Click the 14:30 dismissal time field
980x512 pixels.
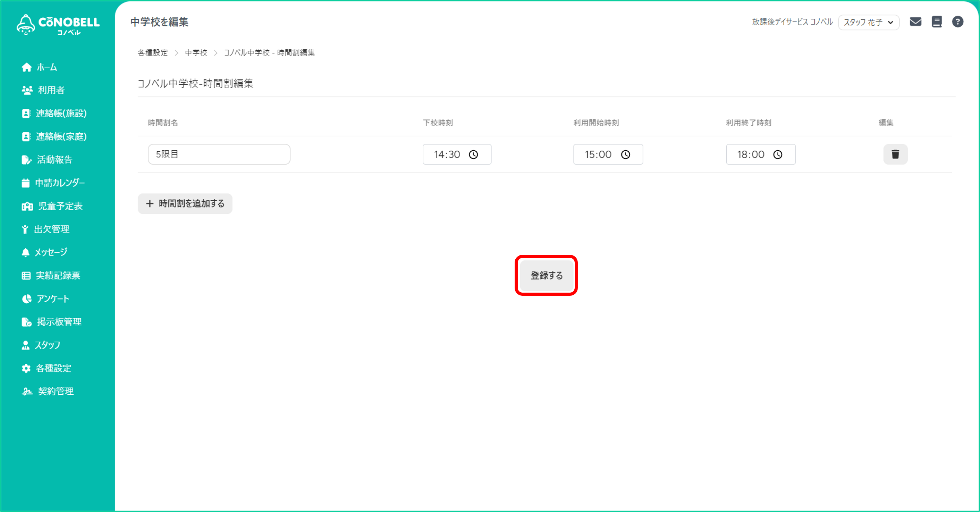pyautogui.click(x=457, y=154)
